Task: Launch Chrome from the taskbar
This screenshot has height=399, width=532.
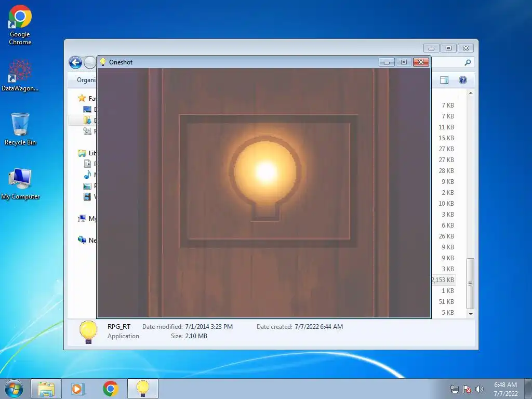Action: (x=110, y=389)
